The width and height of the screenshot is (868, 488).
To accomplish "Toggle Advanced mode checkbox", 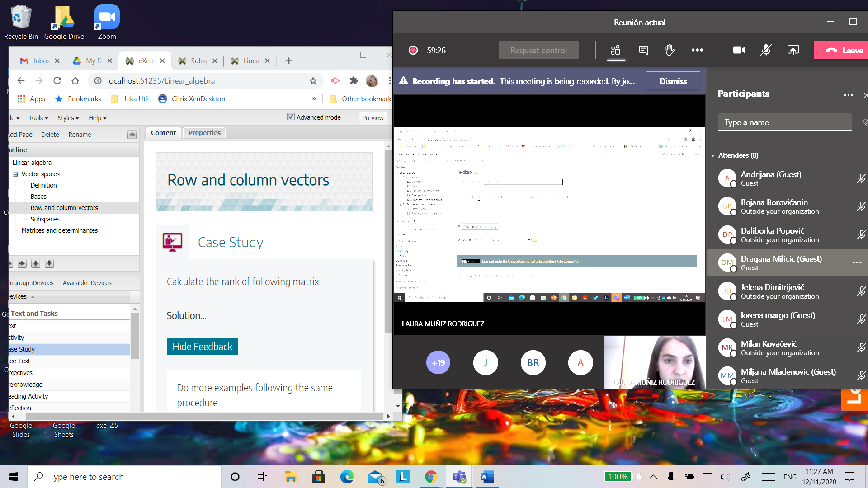I will coord(291,117).
